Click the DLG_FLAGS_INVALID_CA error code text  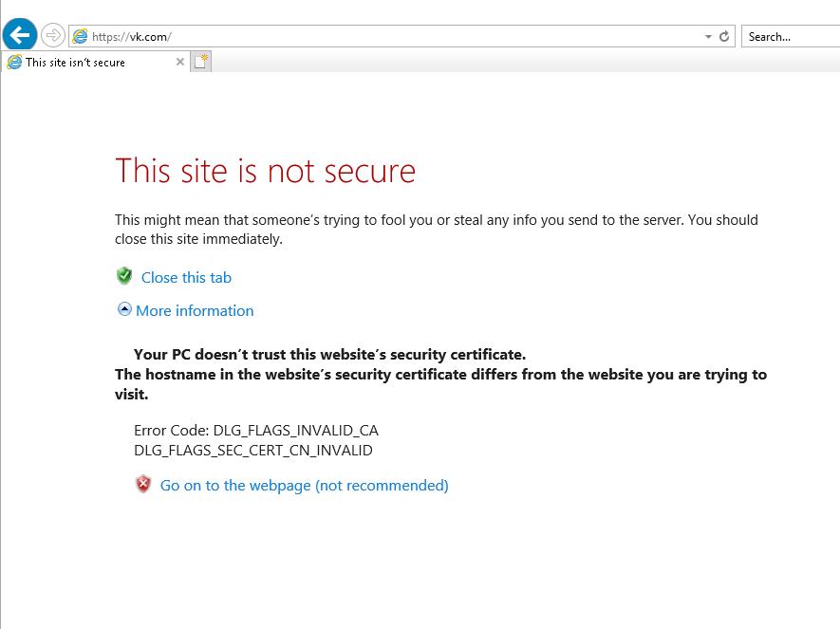(x=296, y=431)
